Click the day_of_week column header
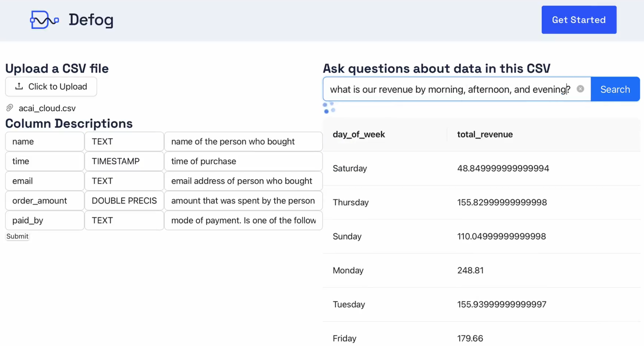Viewport: 644px width, 346px height. tap(359, 134)
